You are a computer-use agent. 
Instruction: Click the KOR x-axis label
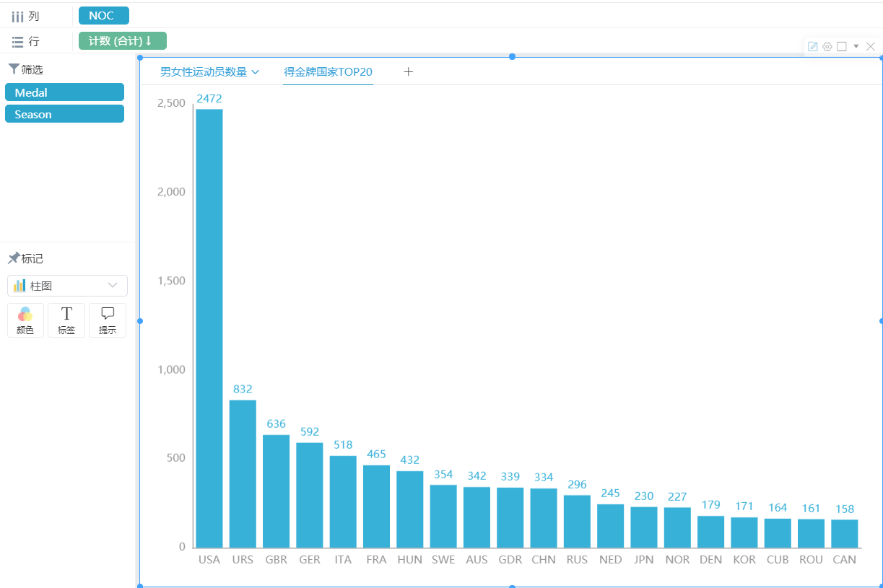[744, 560]
